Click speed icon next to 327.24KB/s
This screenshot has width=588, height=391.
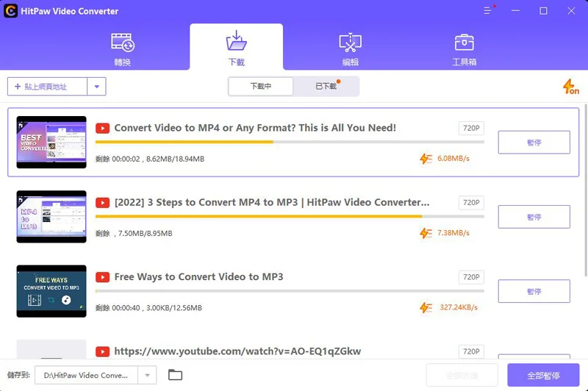(426, 308)
